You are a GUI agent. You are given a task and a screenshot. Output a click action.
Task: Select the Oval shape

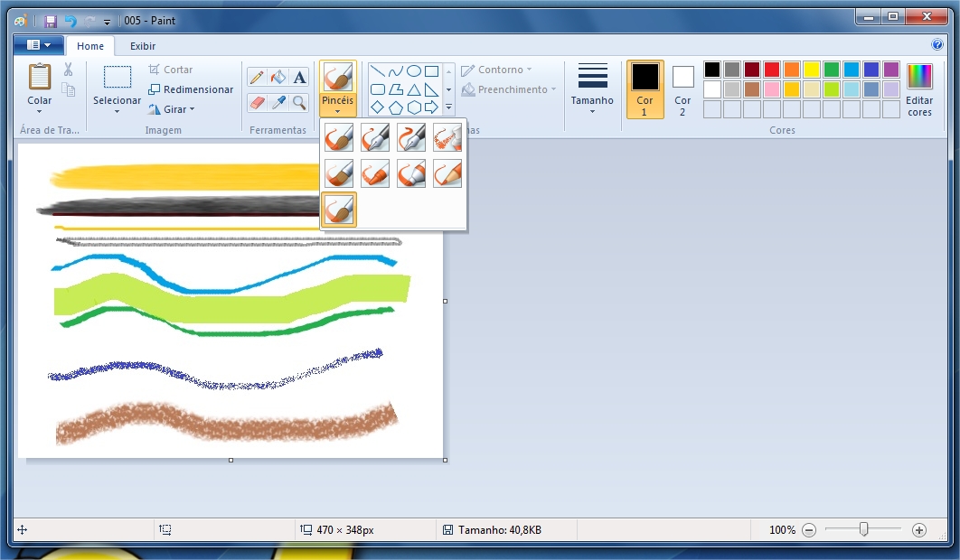point(415,70)
